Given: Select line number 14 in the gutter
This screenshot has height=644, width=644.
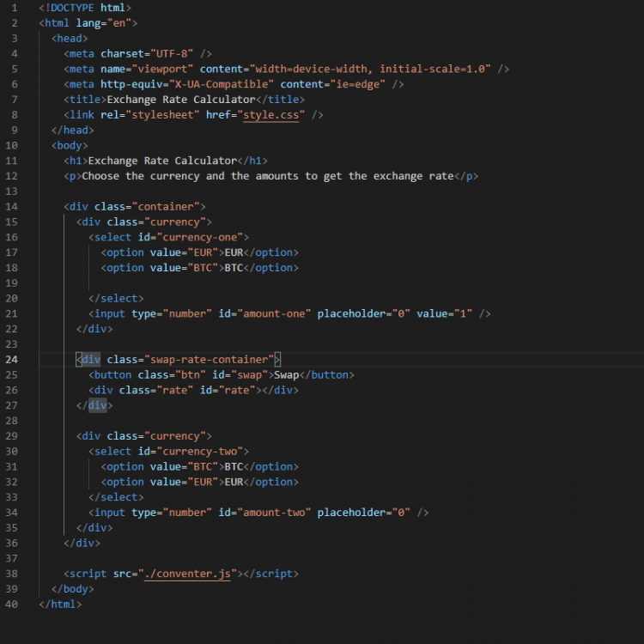Looking at the screenshot, I should (11, 207).
